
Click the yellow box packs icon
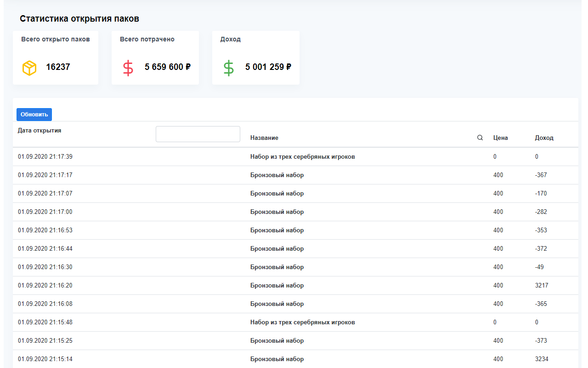29,68
